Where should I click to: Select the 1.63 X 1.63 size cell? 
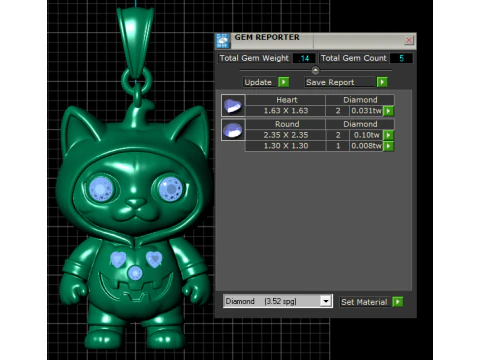286,111
